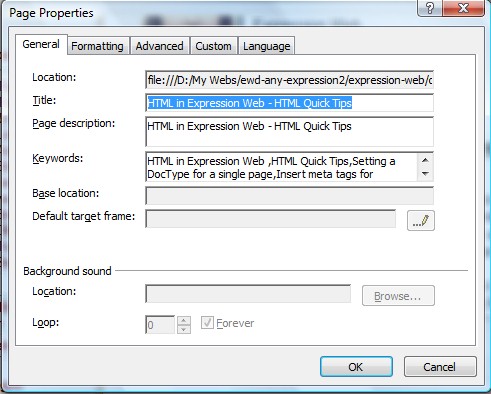
Task: Toggle the Forever checkbox
Action: [x=207, y=323]
